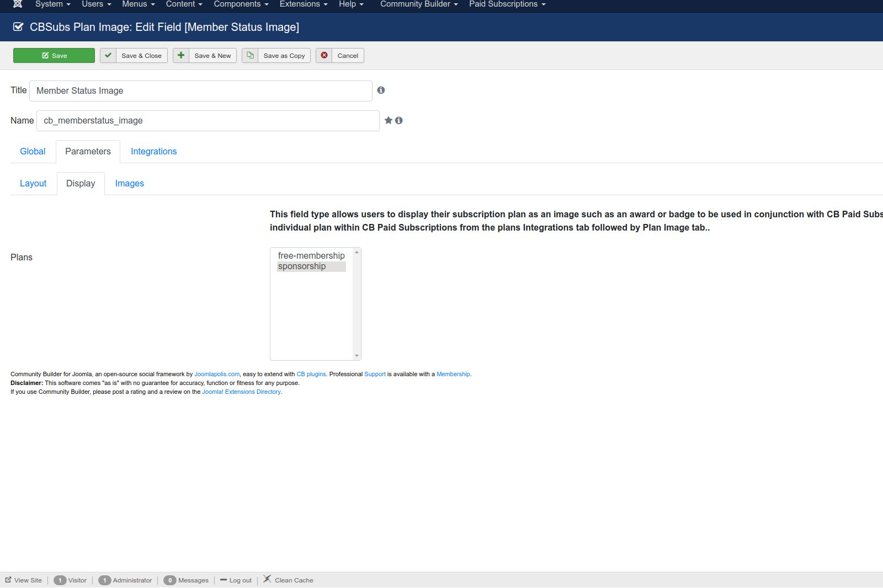Switch to the Parameters tab
Image resolution: width=883 pixels, height=588 pixels.
(88, 152)
